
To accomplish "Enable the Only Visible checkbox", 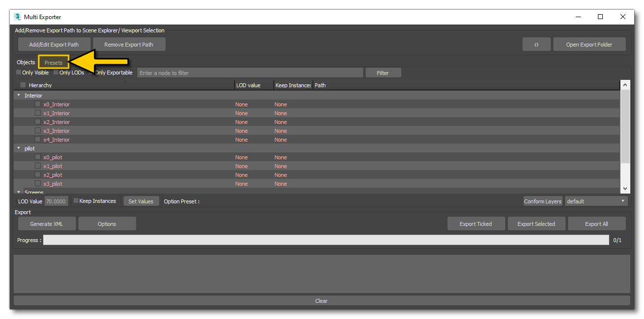I will click(19, 73).
